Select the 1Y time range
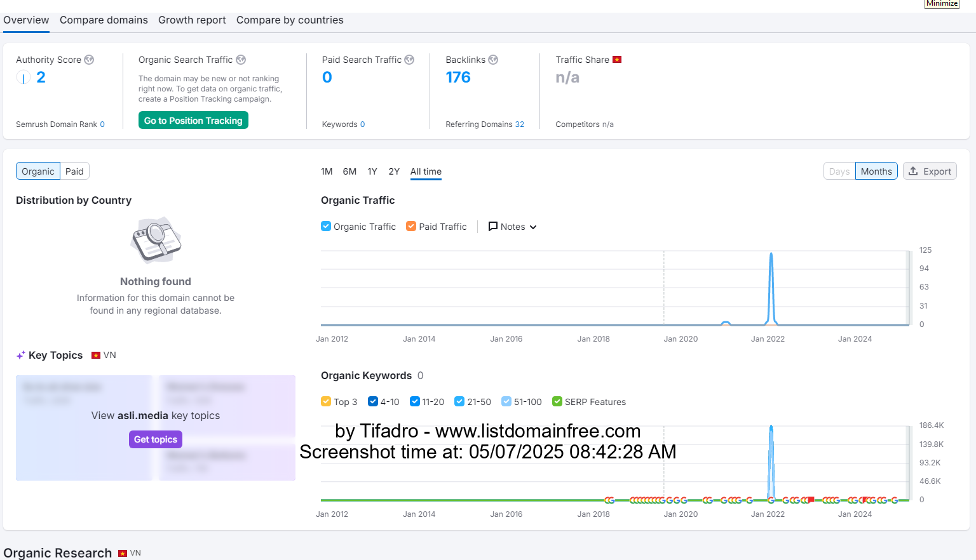Image resolution: width=976 pixels, height=560 pixels. coord(372,171)
